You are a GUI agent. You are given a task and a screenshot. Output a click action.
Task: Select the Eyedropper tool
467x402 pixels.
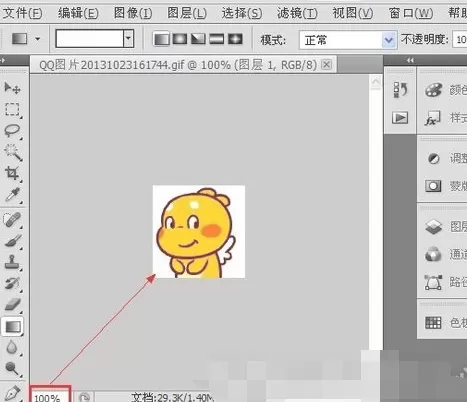click(x=12, y=195)
